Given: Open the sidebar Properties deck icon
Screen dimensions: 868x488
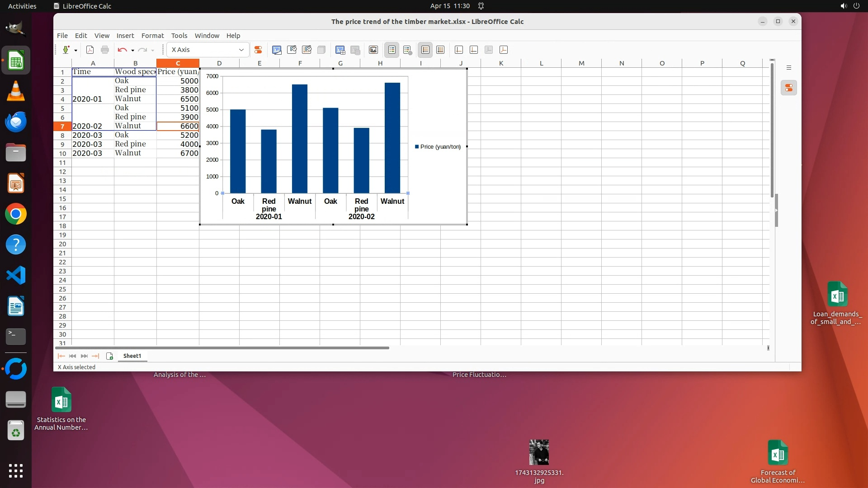Looking at the screenshot, I should pos(789,88).
